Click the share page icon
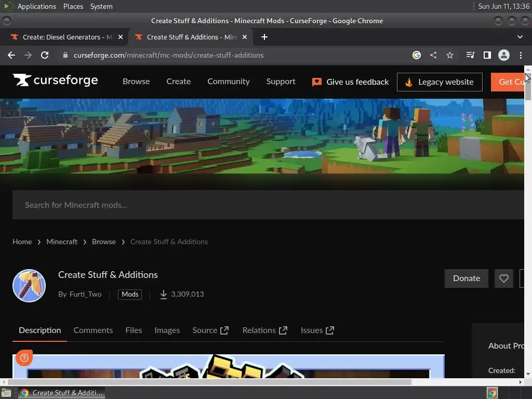532x399 pixels. [433, 55]
